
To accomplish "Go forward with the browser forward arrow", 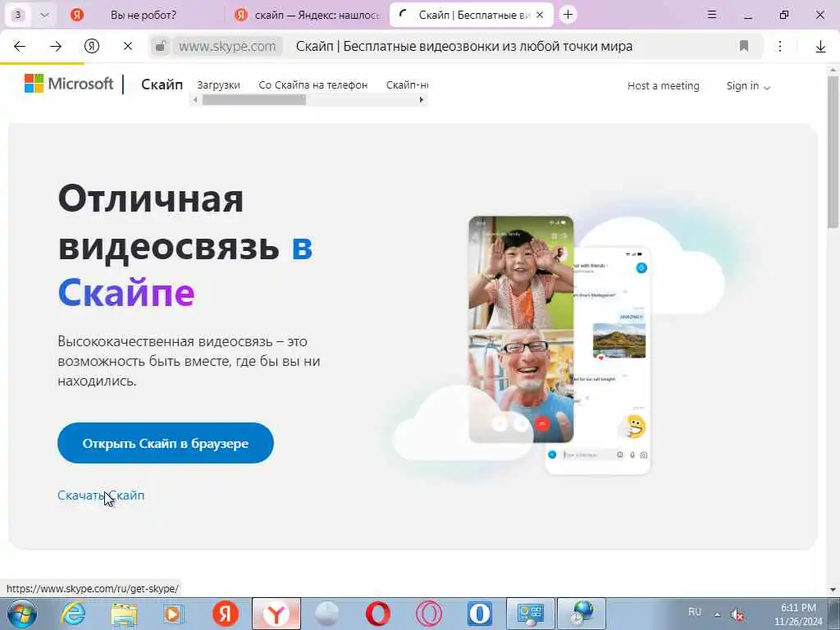I will pos(56,47).
